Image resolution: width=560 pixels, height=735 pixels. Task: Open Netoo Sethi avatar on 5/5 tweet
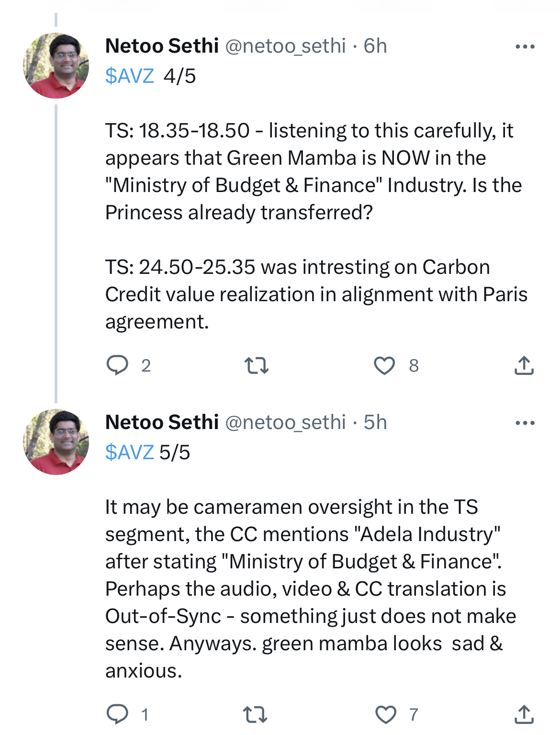pyautogui.click(x=56, y=442)
